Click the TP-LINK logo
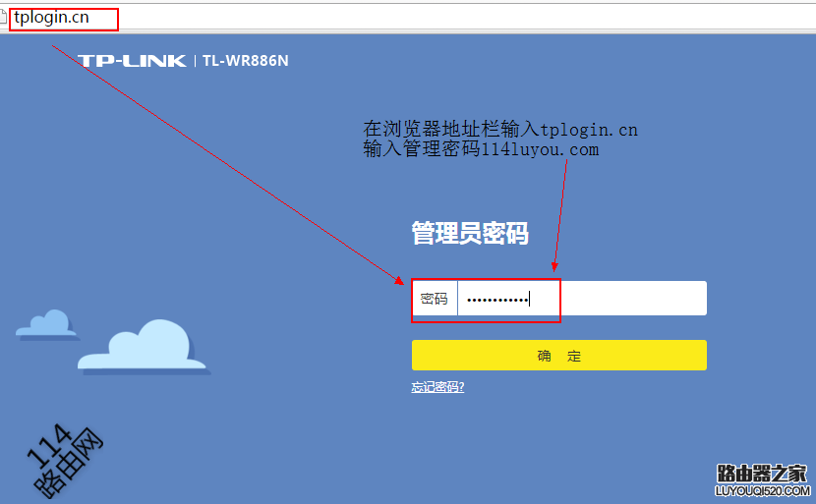The image size is (816, 504). click(x=132, y=61)
